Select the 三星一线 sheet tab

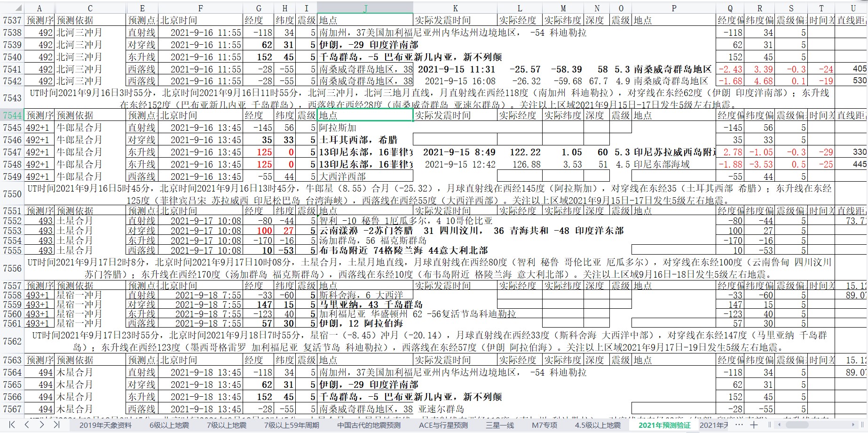pos(500,425)
